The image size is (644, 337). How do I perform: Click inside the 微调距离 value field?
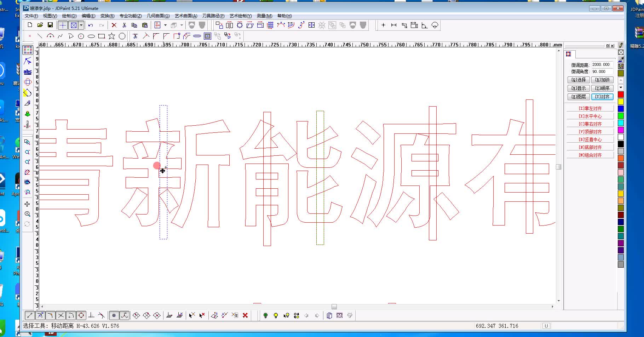click(x=601, y=65)
